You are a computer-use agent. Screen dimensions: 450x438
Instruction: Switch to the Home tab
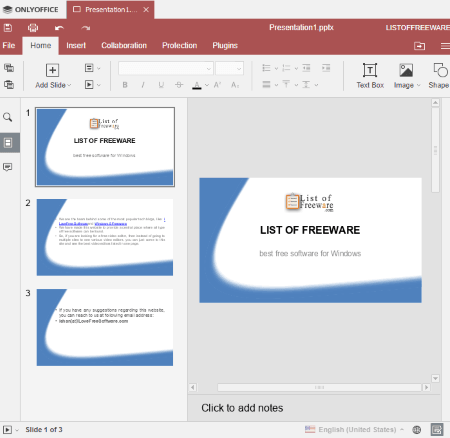coord(41,46)
